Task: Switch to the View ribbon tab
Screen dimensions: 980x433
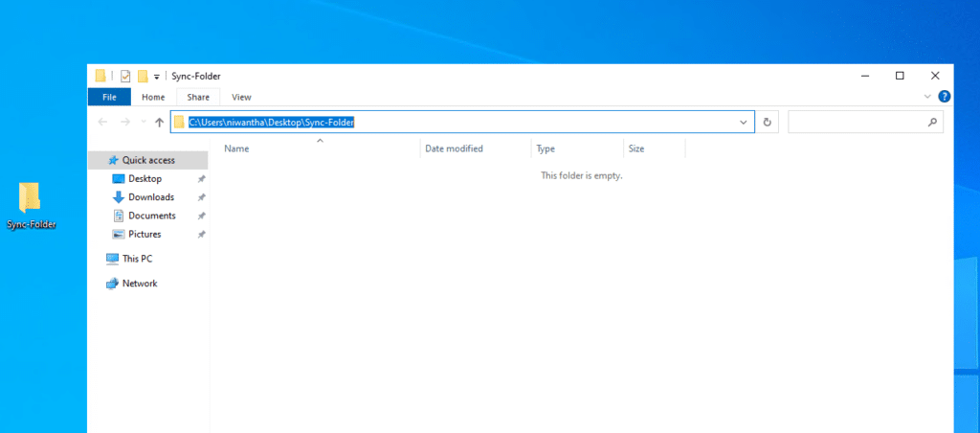Action: pos(241,97)
